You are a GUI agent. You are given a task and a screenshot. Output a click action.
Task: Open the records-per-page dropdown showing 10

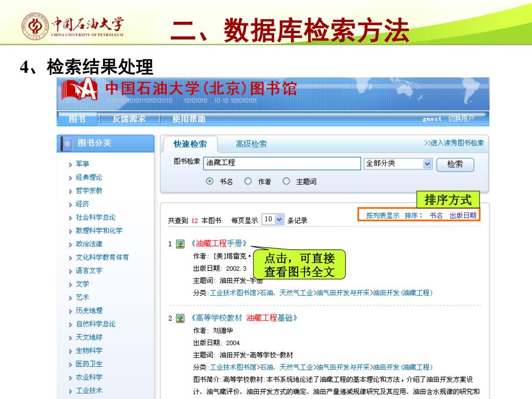[x=273, y=220]
